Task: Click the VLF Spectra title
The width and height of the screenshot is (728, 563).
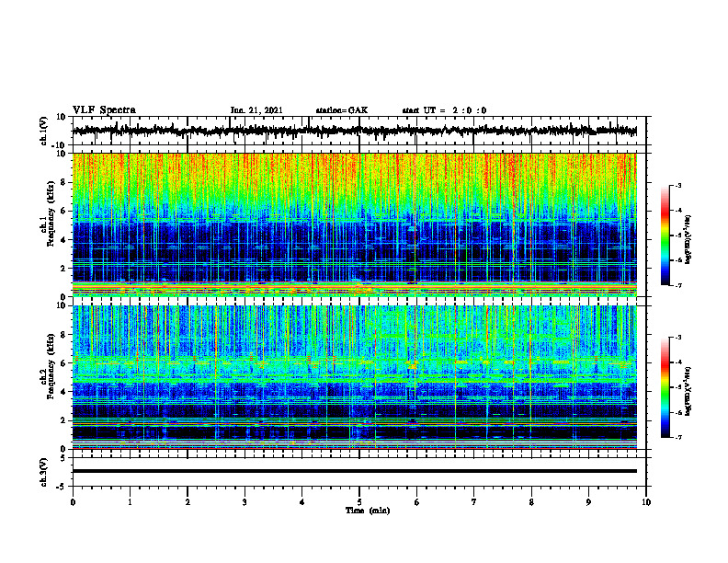Action: [x=104, y=110]
